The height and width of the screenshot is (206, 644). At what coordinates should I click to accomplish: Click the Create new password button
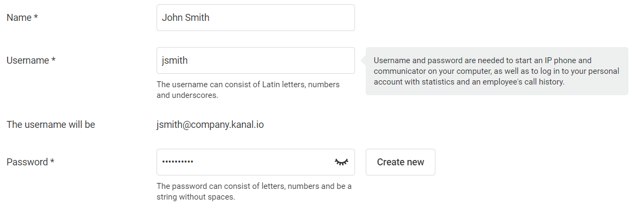(x=401, y=162)
